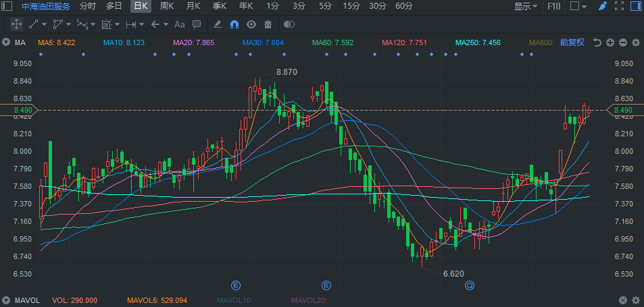
Task: Toggle the right sidebar panel icon
Action: [x=636, y=6]
